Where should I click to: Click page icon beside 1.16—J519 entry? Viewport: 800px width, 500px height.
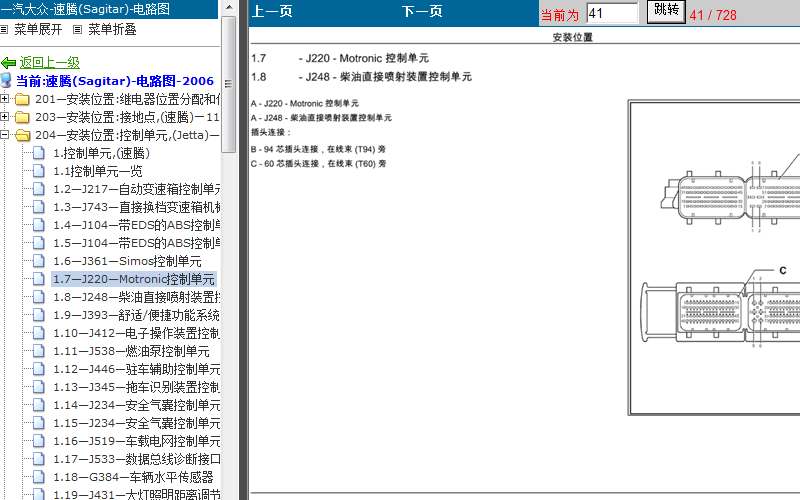[39, 441]
